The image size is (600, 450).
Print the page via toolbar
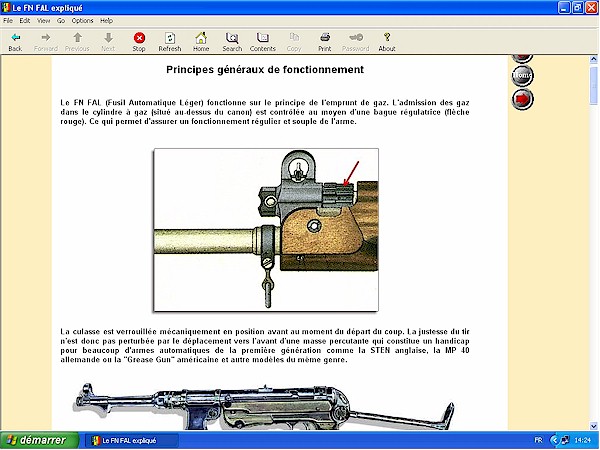tap(325, 37)
